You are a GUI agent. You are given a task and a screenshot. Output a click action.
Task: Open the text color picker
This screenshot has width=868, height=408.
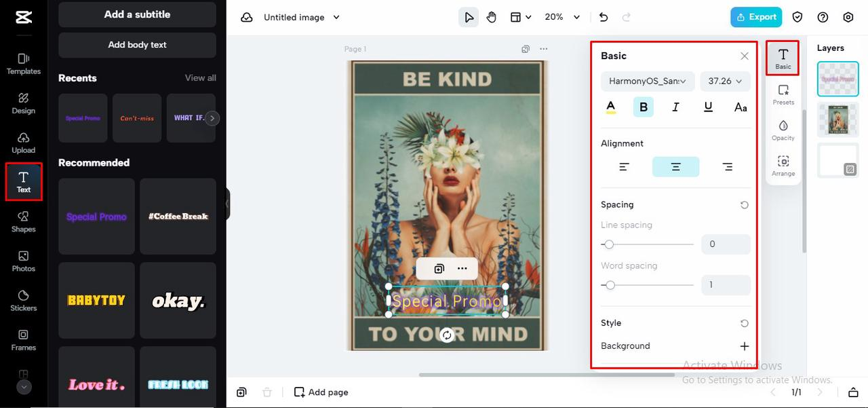point(610,107)
